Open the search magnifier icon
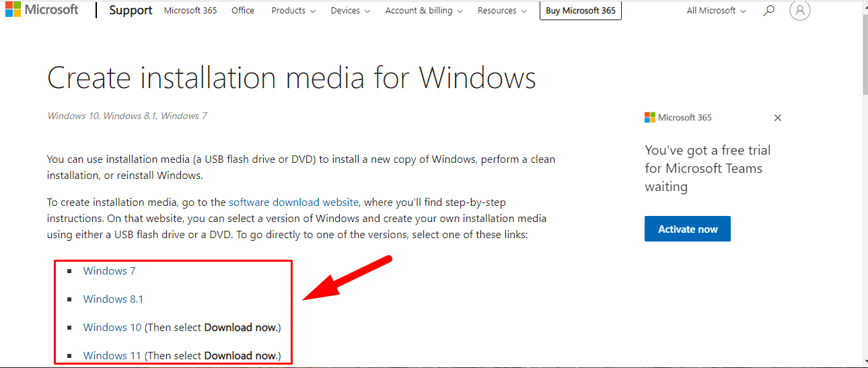Image resolution: width=868 pixels, height=368 pixels. [x=769, y=11]
